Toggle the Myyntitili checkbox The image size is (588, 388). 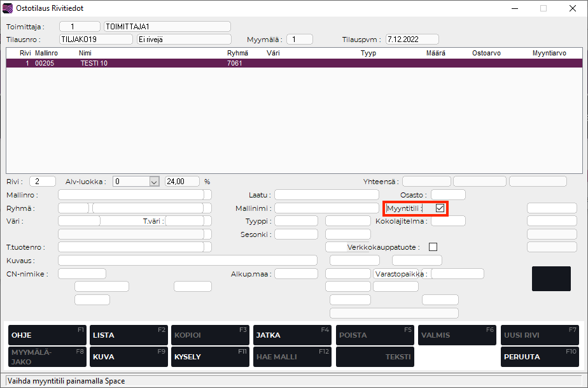[440, 208]
